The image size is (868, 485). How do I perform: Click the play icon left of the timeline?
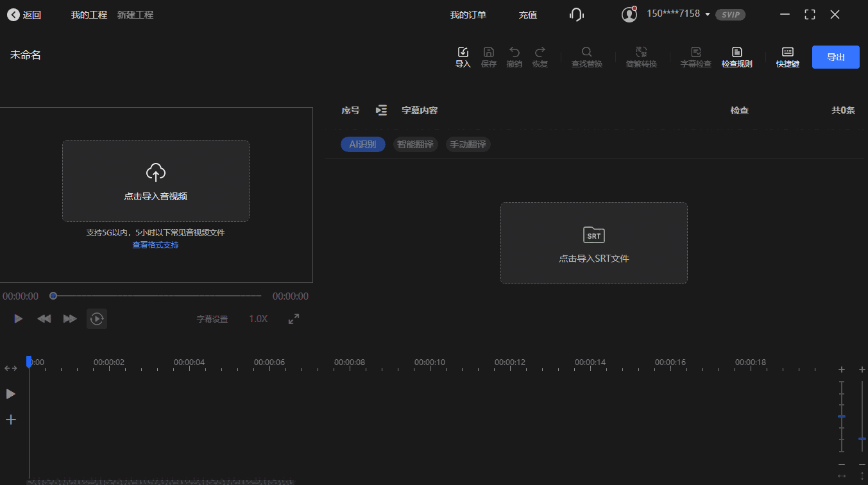coord(11,394)
